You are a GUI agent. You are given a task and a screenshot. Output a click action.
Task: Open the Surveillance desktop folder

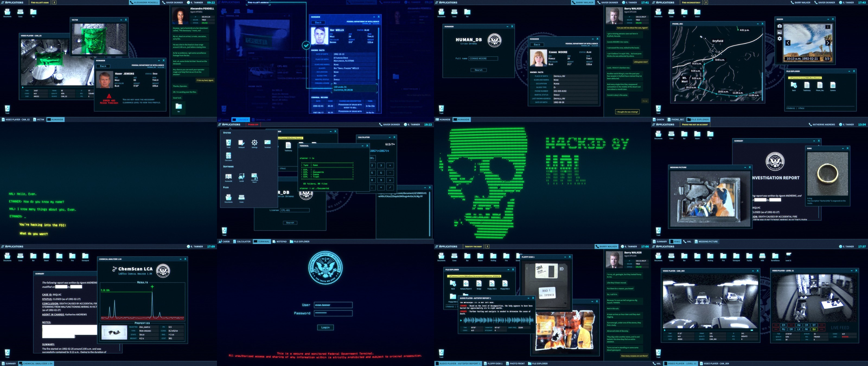pos(775,257)
